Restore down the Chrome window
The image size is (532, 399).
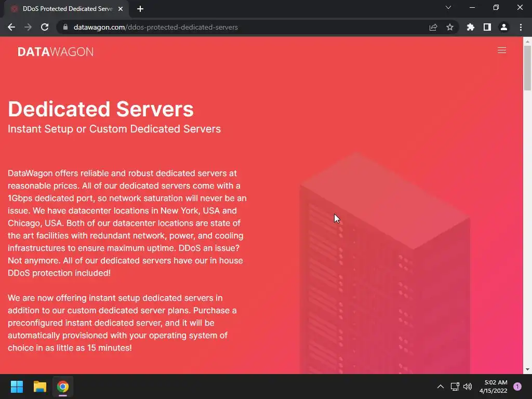[x=496, y=7]
